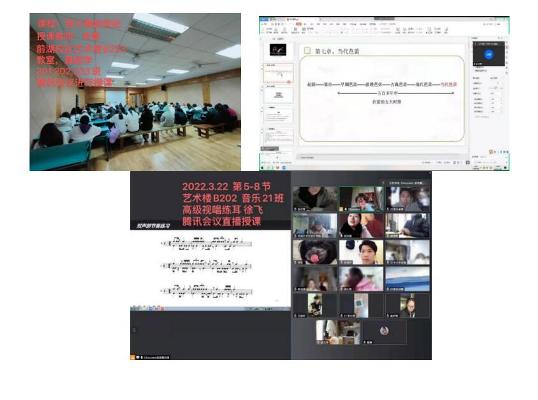Viewport: 538px width, 400px height.
Task: Select the fifth slide thumbnail in the slide panel
Action: [x=278, y=137]
